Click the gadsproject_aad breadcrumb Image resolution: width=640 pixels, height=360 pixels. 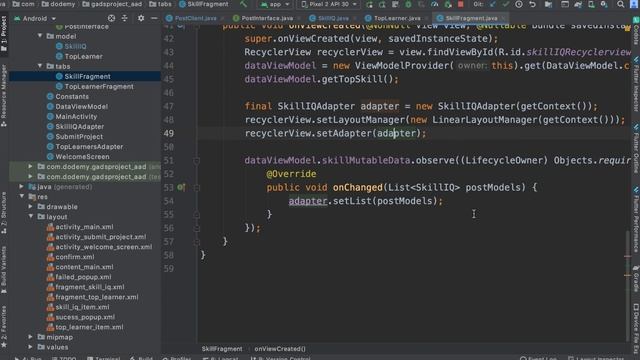point(112,4)
